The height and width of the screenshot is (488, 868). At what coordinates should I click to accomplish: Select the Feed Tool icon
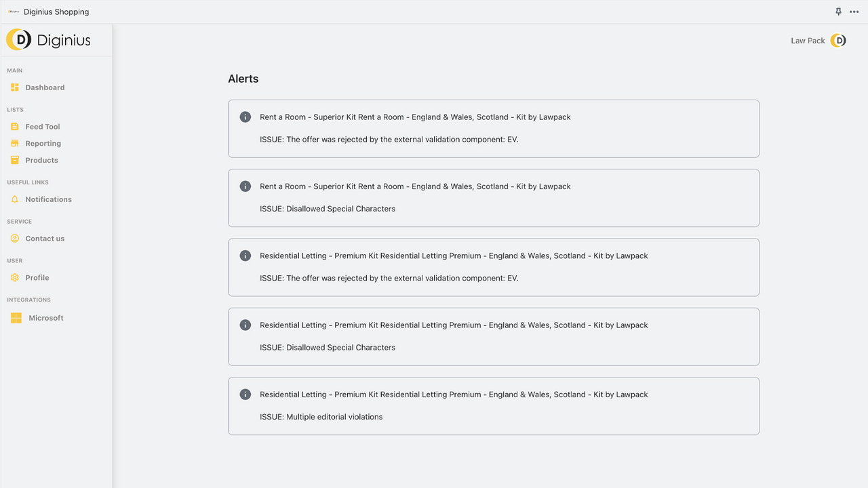click(16, 126)
